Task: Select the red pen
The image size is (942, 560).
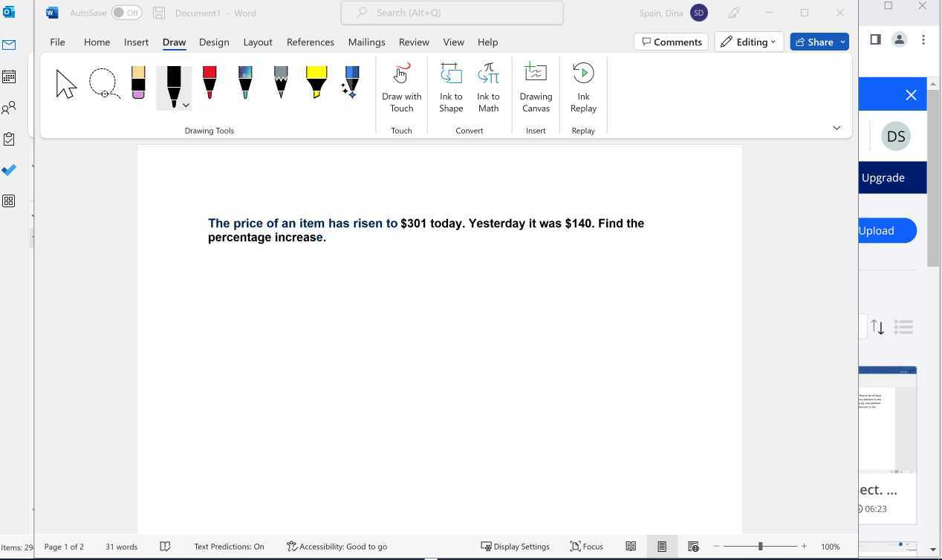Action: [x=209, y=82]
